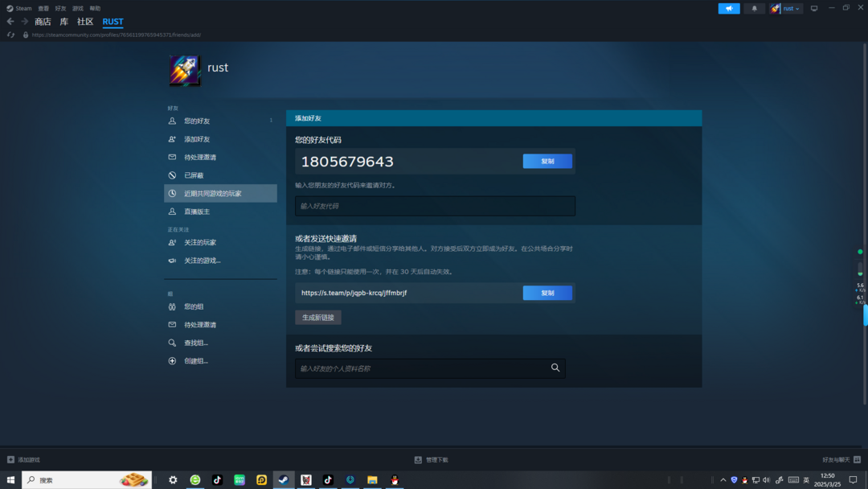Open 已屏蔽 blocked list in sidebar
This screenshot has height=489, width=868.
point(194,175)
